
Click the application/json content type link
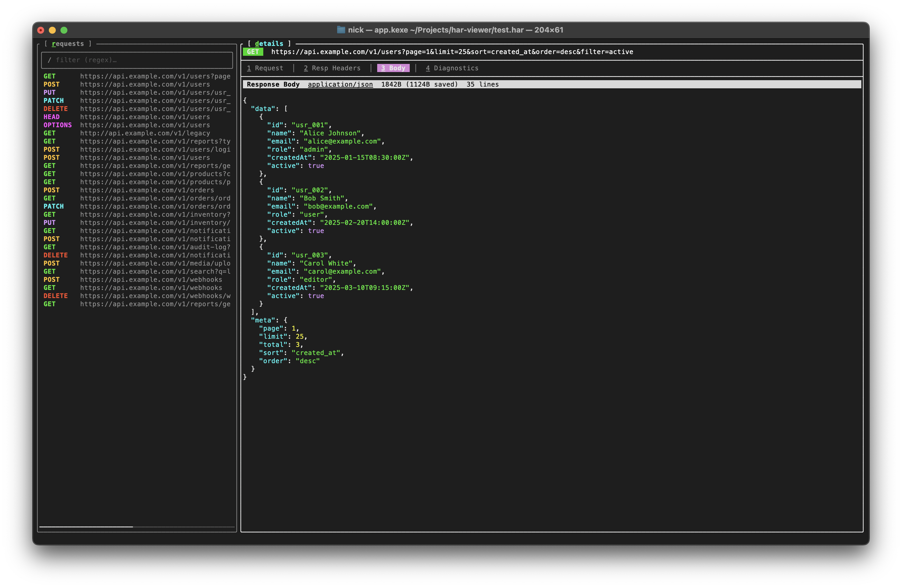340,85
